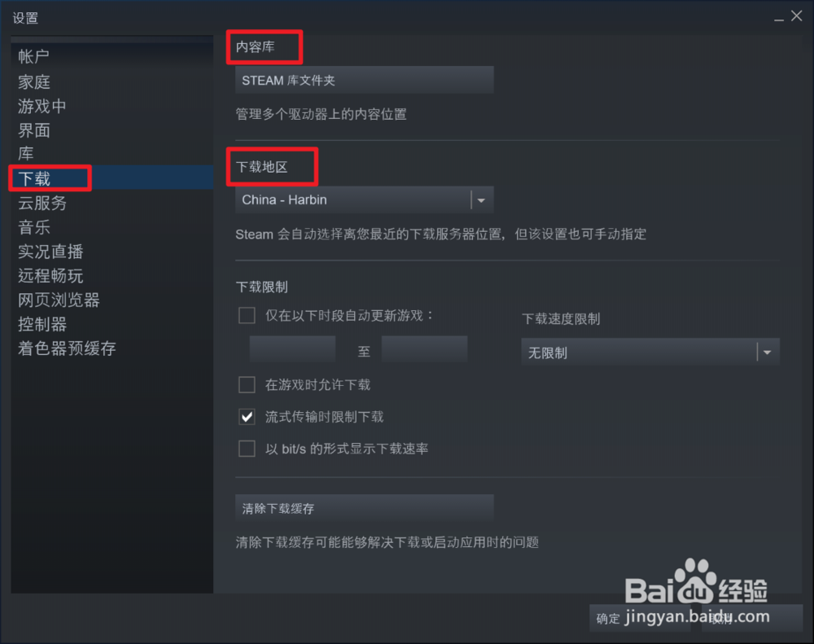
Task: Select 帐户 in the settings sidebar
Action: pos(33,56)
